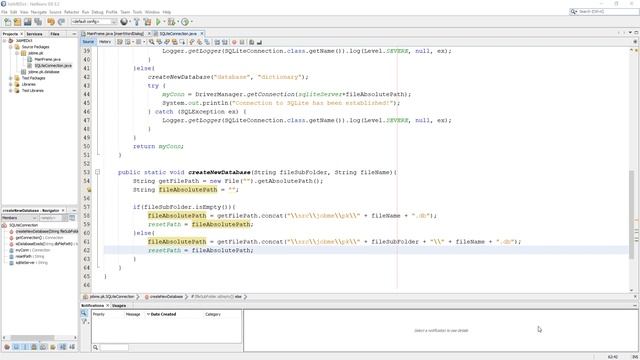Click the Profile Project clock icon

(x=185, y=22)
